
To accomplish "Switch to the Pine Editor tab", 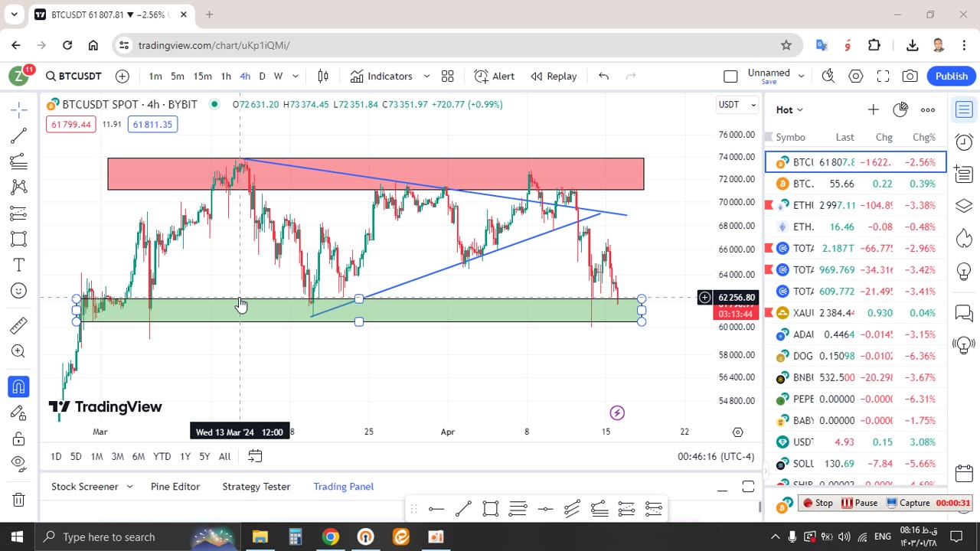I will click(175, 486).
